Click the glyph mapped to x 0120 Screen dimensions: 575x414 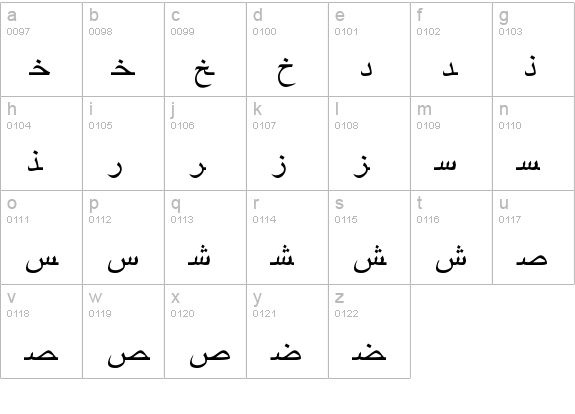point(205,331)
